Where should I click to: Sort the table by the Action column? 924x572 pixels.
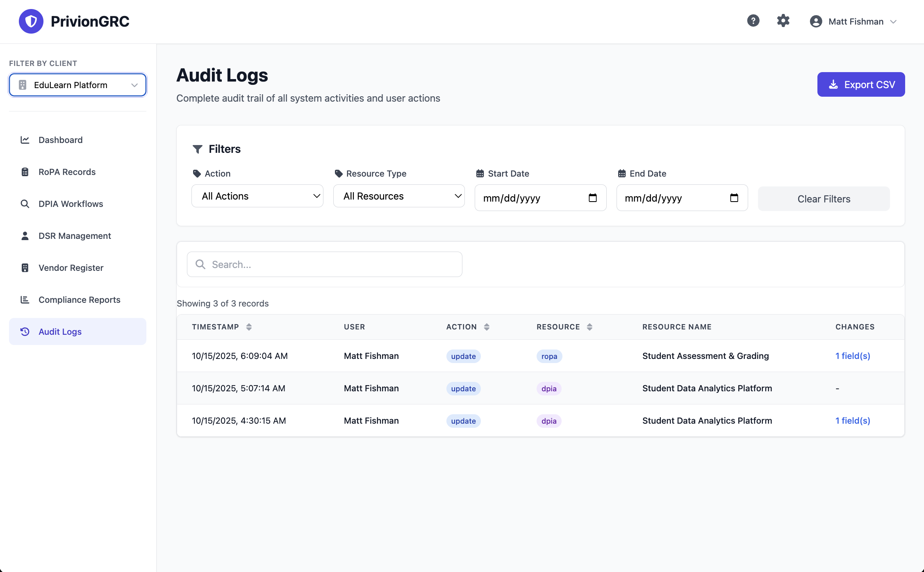[486, 327]
